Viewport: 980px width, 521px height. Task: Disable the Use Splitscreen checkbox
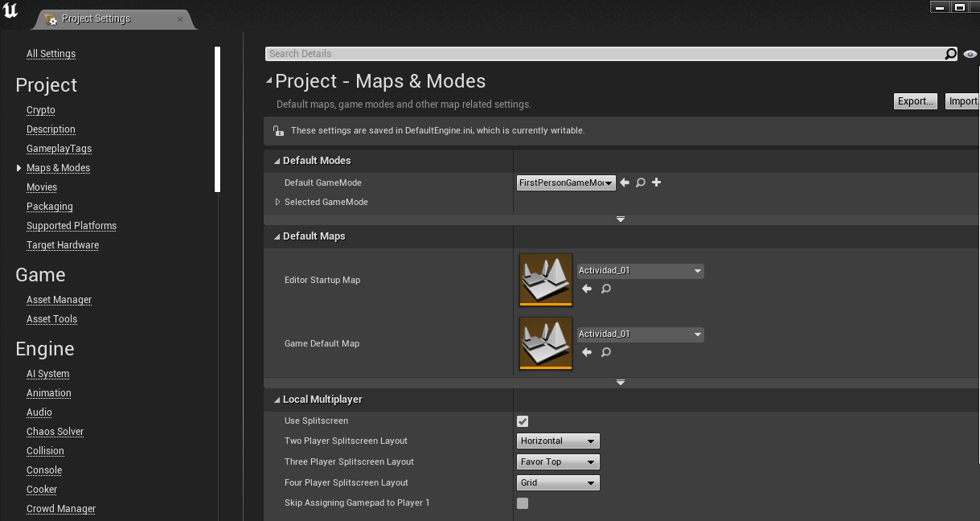pos(523,421)
